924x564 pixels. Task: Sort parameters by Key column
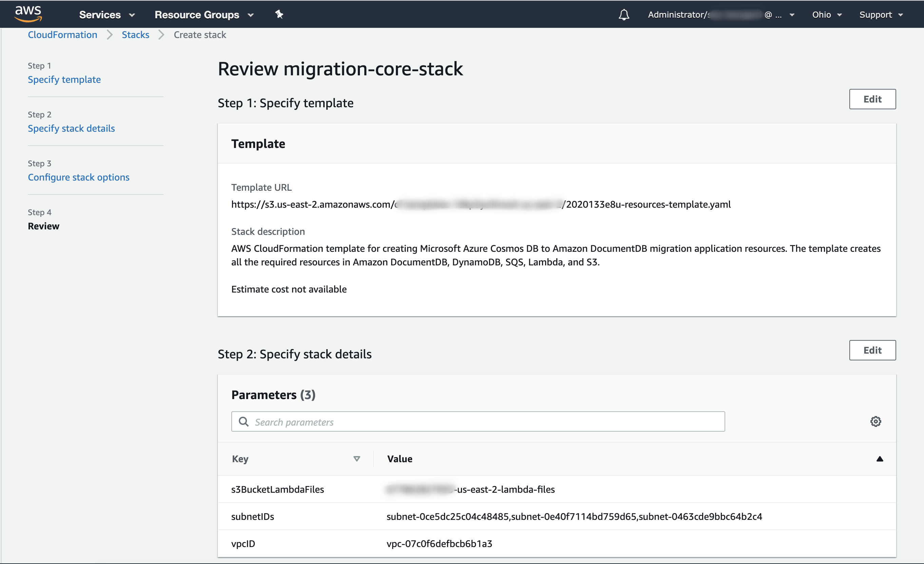pyautogui.click(x=357, y=458)
